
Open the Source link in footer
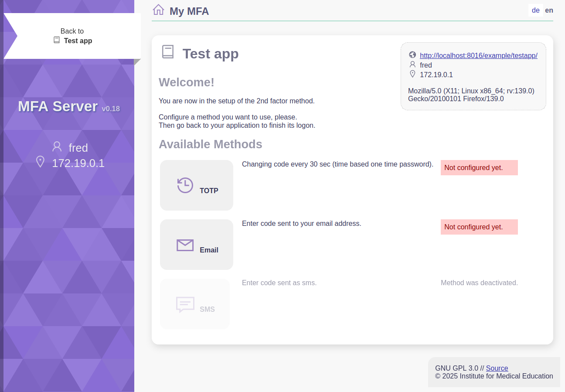497,368
